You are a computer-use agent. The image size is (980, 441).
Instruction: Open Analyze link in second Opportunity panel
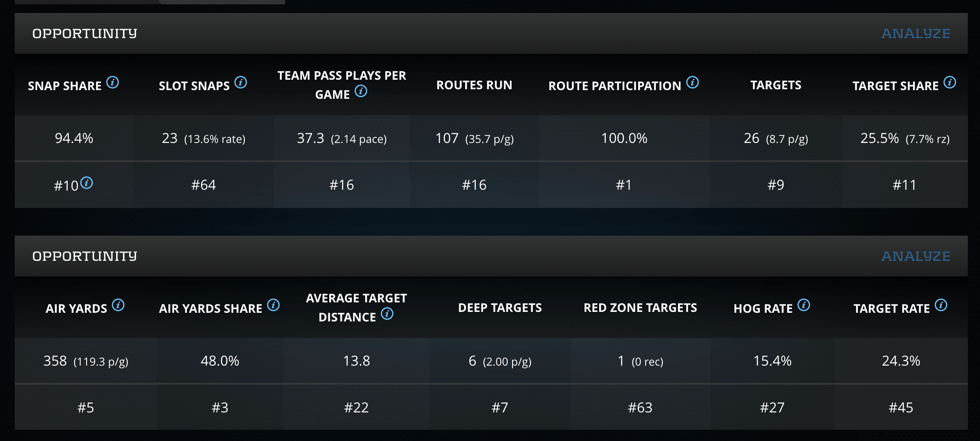[915, 256]
